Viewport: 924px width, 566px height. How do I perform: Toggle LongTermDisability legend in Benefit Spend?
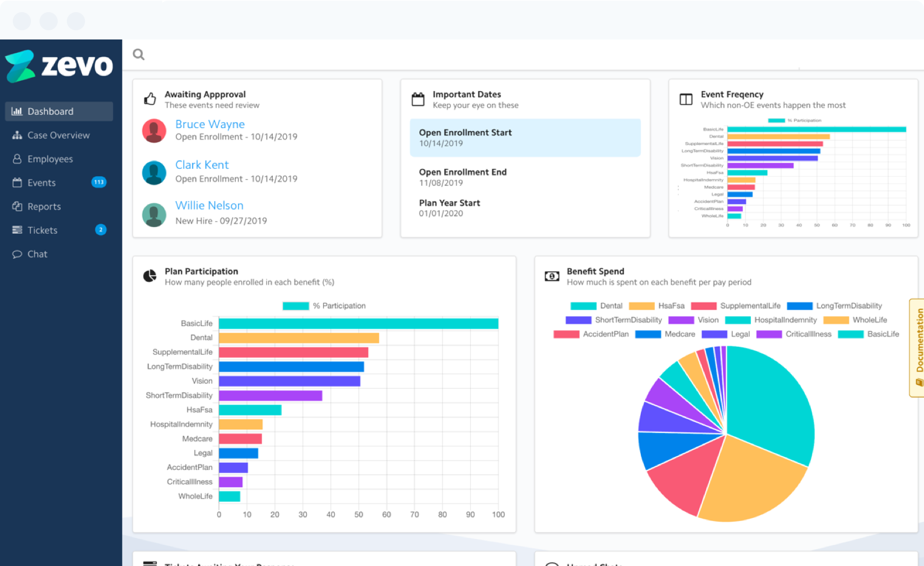tap(834, 305)
